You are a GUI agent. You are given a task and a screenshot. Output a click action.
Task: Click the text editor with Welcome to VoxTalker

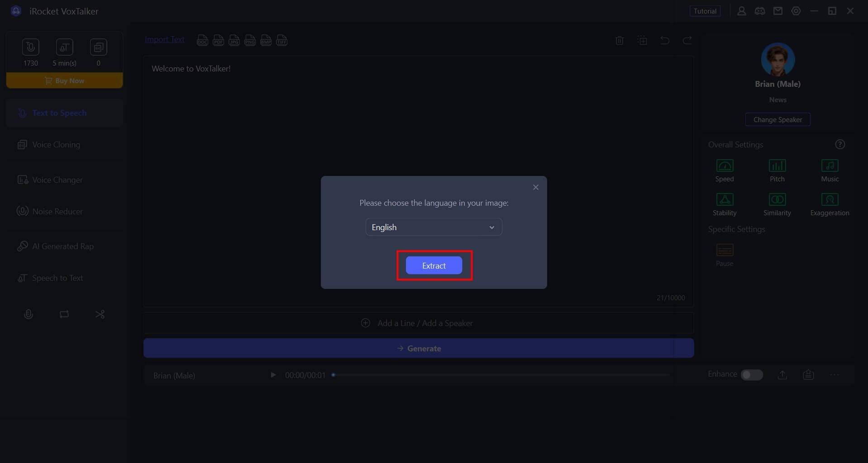click(418, 181)
